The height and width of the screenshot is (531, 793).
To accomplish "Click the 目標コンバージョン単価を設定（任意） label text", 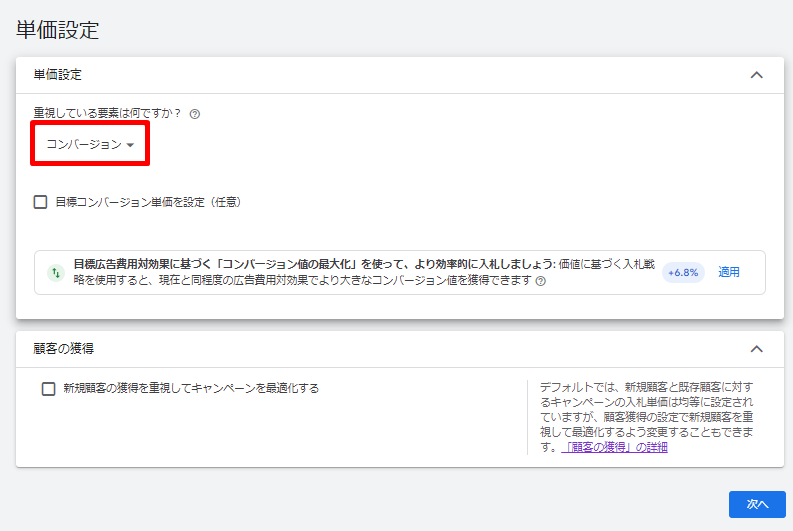I will [x=148, y=202].
